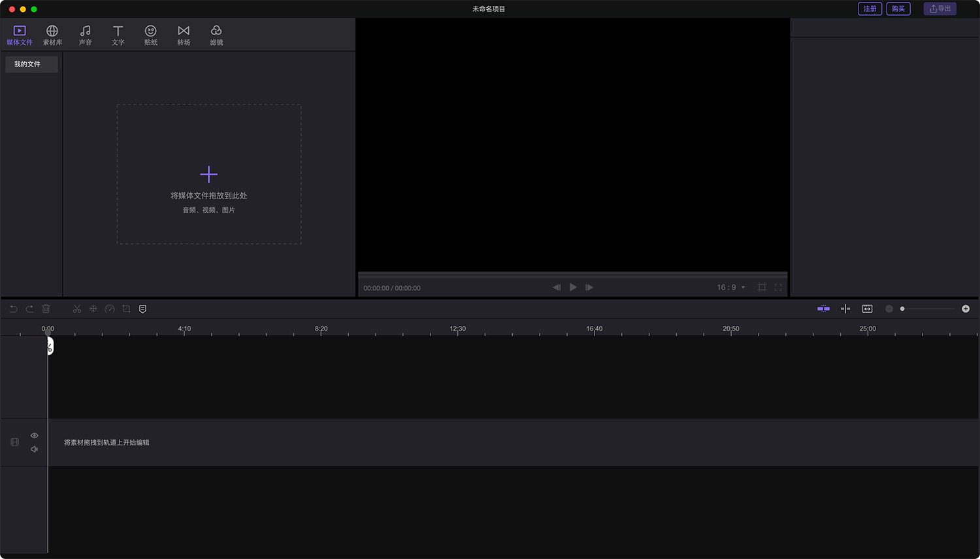
Task: Click the 4:10 mark on timeline ruler
Action: click(184, 328)
